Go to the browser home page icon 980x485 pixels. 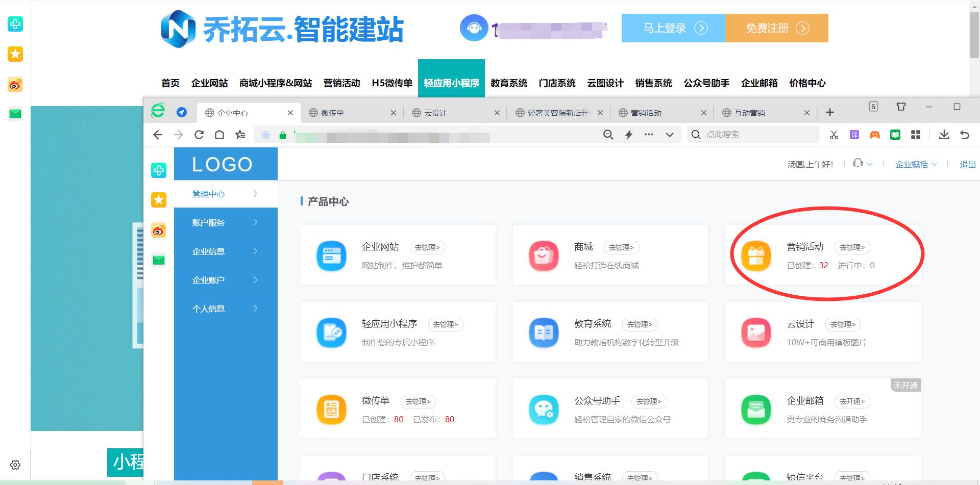219,135
